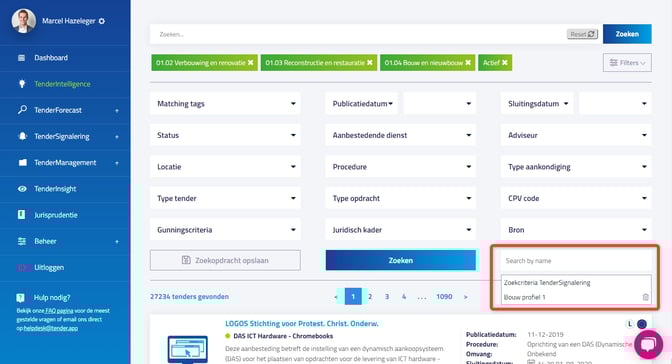
Task: Click the top-right Zoeken button
Action: click(627, 34)
